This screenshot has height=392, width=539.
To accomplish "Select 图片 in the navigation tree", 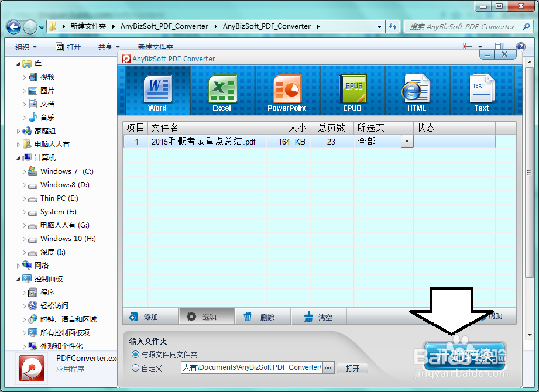I will pos(47,91).
